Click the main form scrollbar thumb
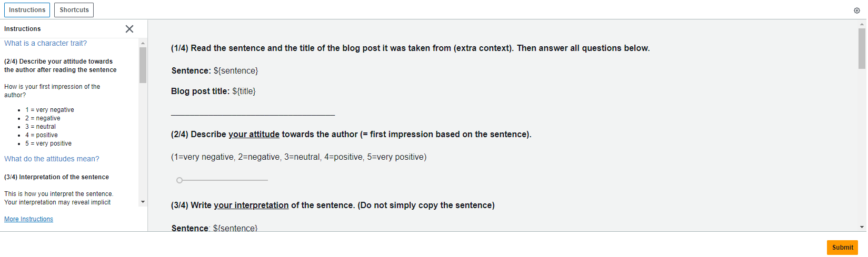Screen dimensions: 868x257 tap(862, 48)
